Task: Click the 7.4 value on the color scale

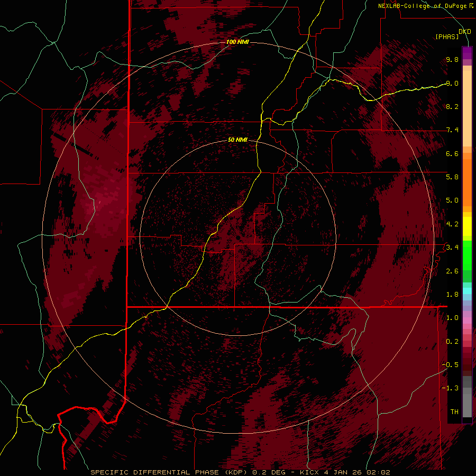Action: [x=452, y=130]
